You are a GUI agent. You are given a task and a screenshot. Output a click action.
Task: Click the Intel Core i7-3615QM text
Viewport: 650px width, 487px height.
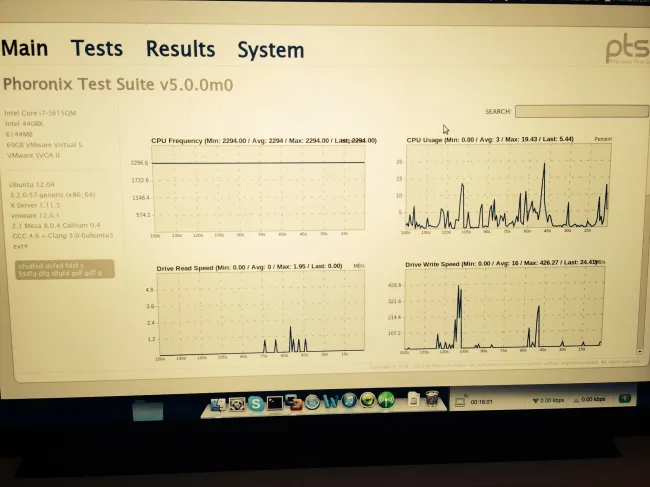40,113
